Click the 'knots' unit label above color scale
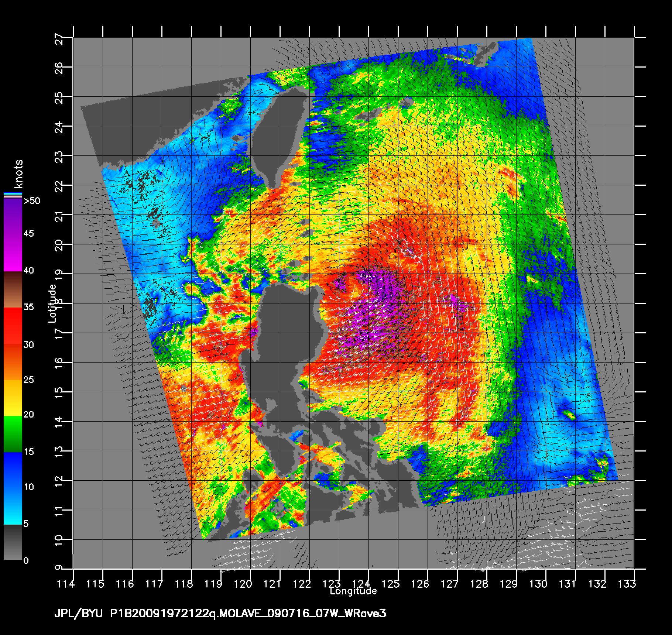The height and width of the screenshot is (635, 672). (x=18, y=174)
